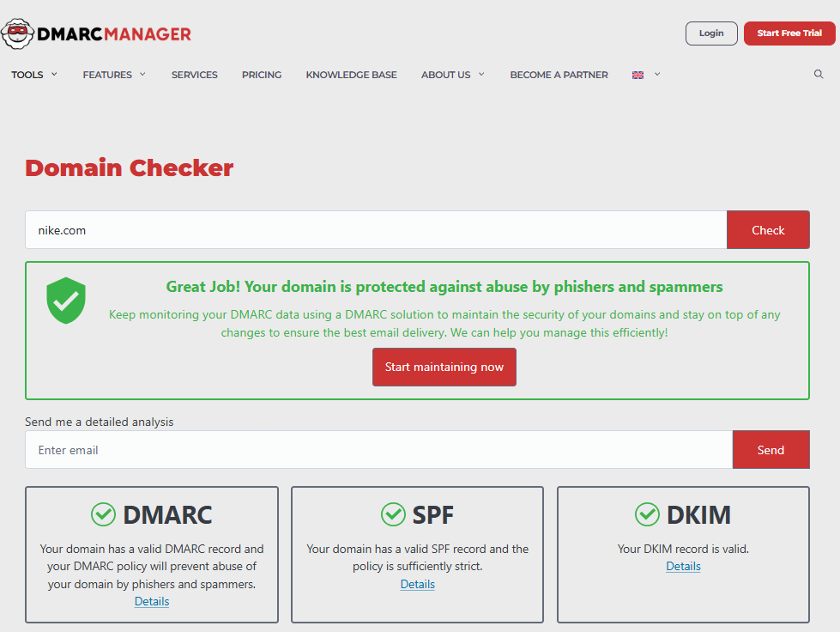Open the Knowledge Base page

pyautogui.click(x=352, y=75)
